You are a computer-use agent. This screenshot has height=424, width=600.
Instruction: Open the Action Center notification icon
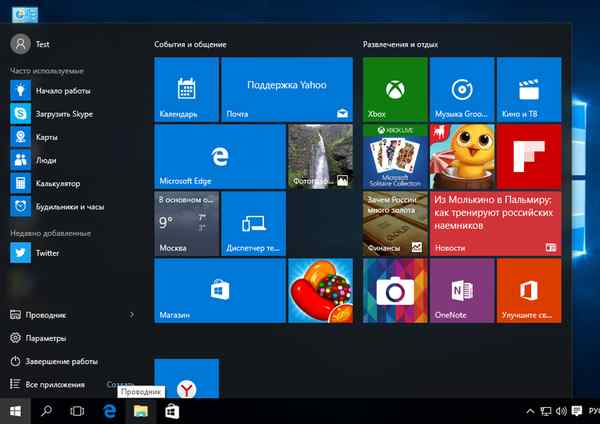point(577,411)
